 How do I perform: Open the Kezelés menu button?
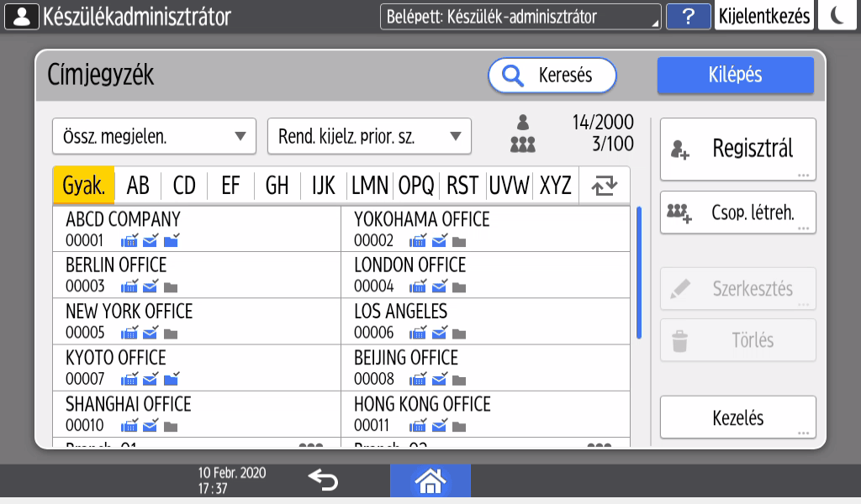(737, 417)
